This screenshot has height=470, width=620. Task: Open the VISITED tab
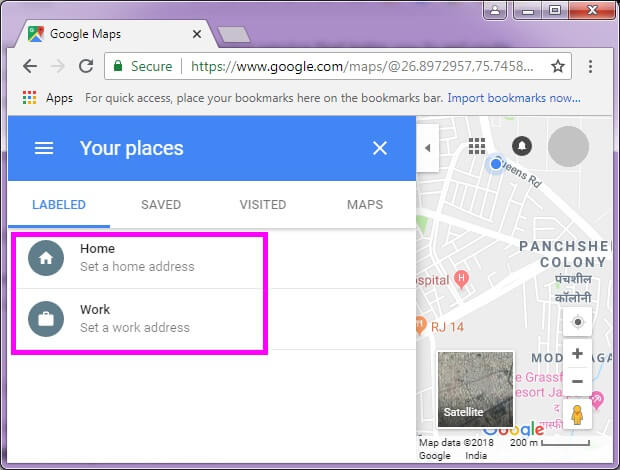(263, 205)
